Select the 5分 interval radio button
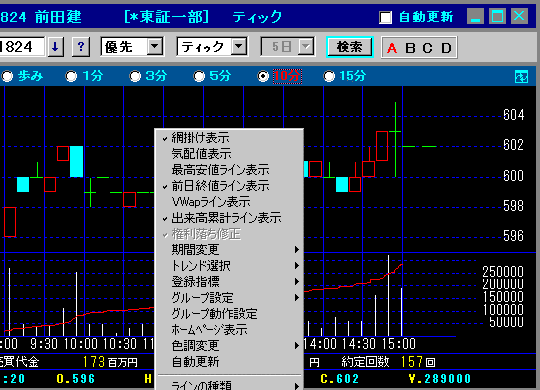 (x=199, y=76)
